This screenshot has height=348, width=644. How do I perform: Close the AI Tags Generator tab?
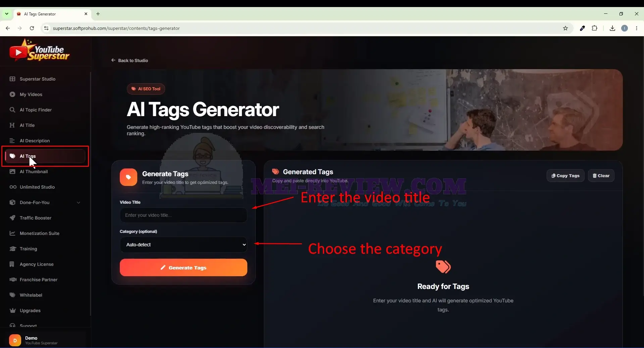86,14
